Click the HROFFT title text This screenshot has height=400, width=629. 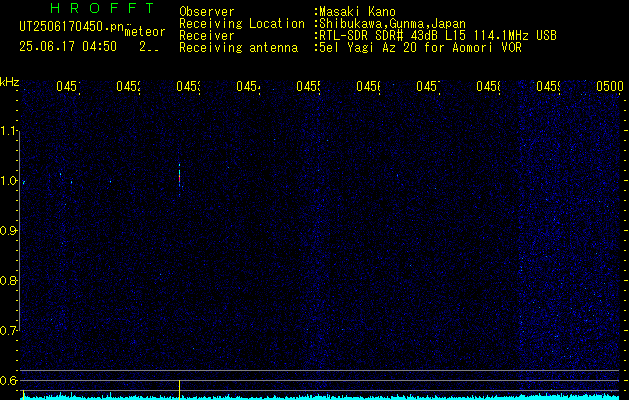coord(103,8)
